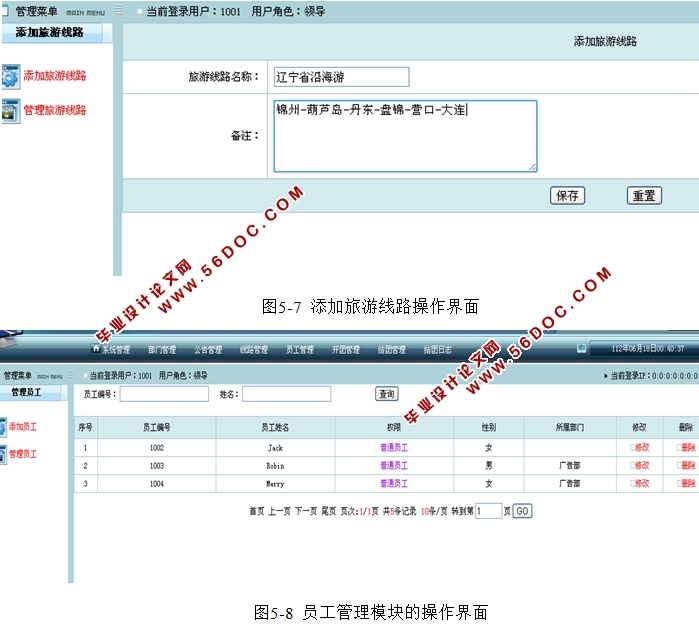Click the name cell Jack
The width and height of the screenshot is (699, 626).
point(275,448)
